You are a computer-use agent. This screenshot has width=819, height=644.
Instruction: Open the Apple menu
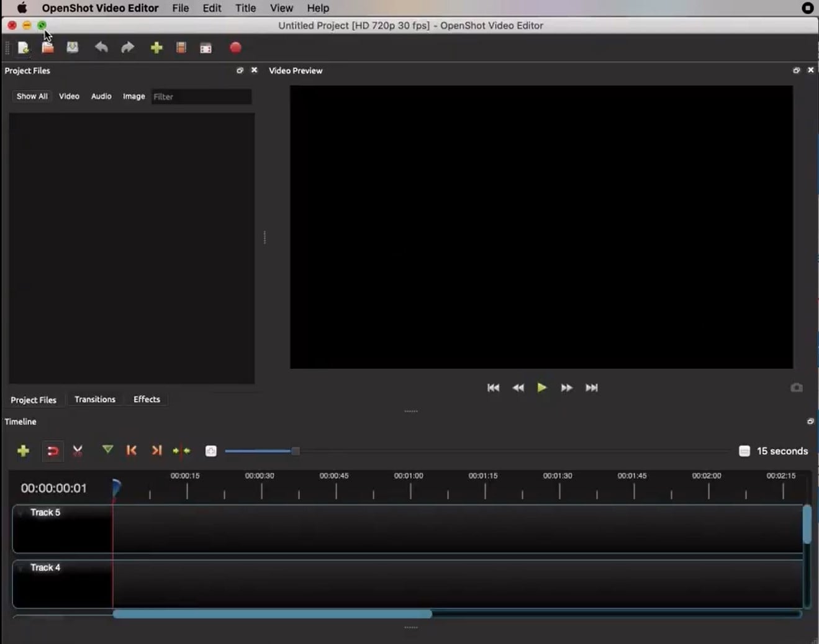[22, 8]
